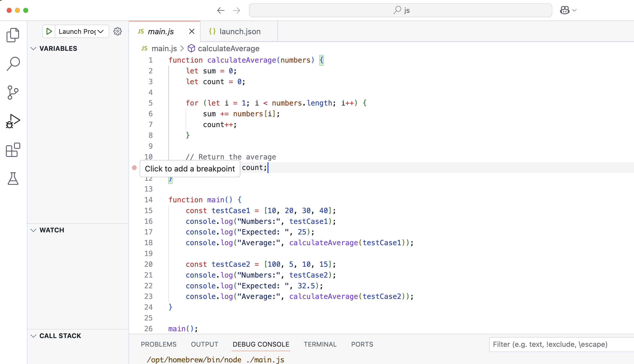This screenshot has height=364, width=634.
Task: Start debugging with the green play button
Action: 49,31
